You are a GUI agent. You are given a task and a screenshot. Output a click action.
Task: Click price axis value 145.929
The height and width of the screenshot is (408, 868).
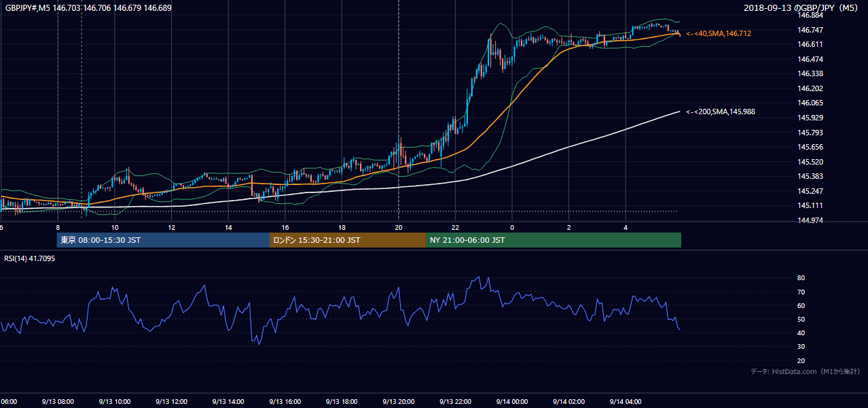pyautogui.click(x=810, y=118)
